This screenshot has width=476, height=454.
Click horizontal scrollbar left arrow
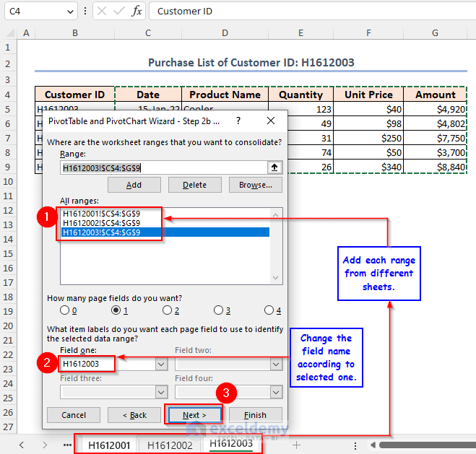coord(373,445)
